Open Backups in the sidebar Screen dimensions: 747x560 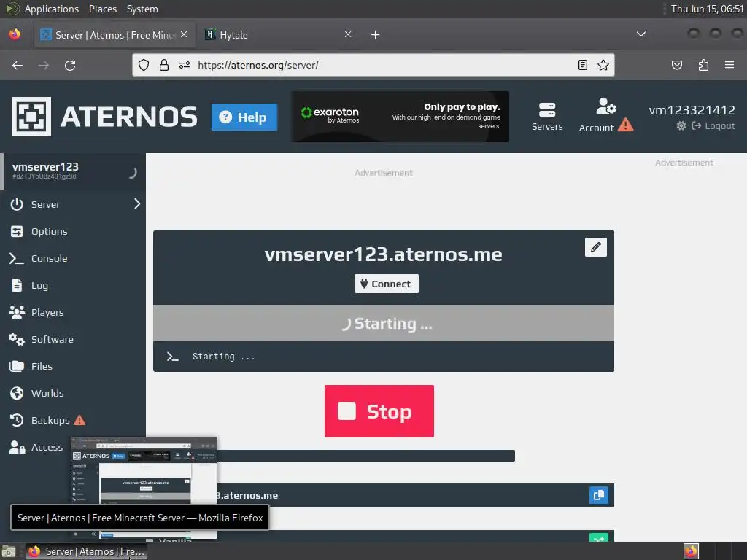[x=73, y=421]
